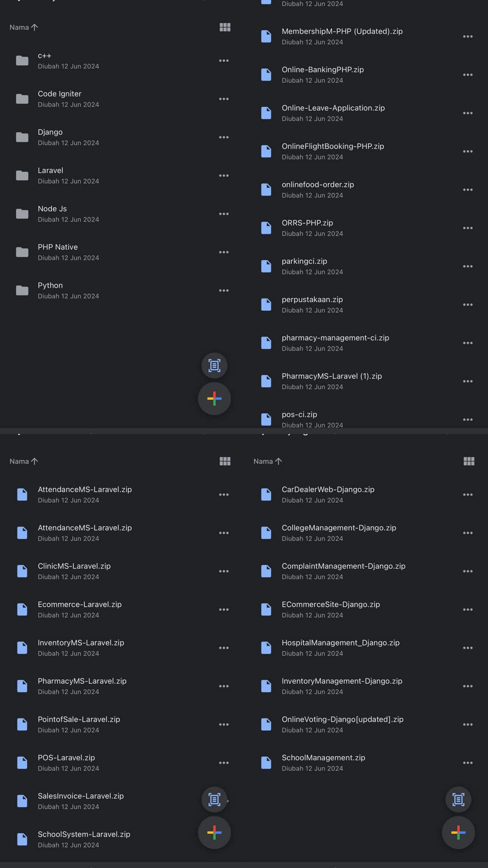Click the Django folder icon
Viewport: 488px width, 868px height.
click(x=22, y=137)
